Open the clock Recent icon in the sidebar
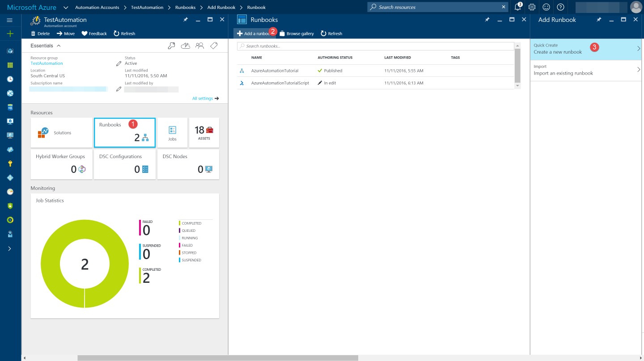644x361 pixels. 10,79
